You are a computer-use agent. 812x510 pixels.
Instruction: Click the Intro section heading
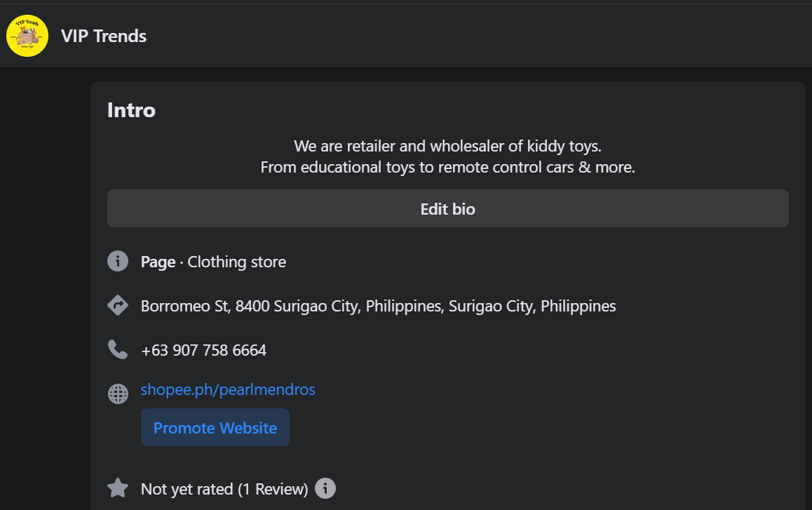131,110
